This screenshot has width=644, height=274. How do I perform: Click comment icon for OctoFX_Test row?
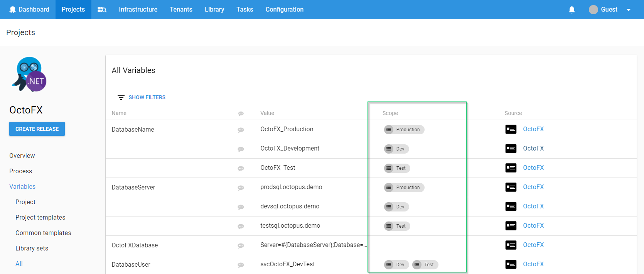[x=241, y=168]
